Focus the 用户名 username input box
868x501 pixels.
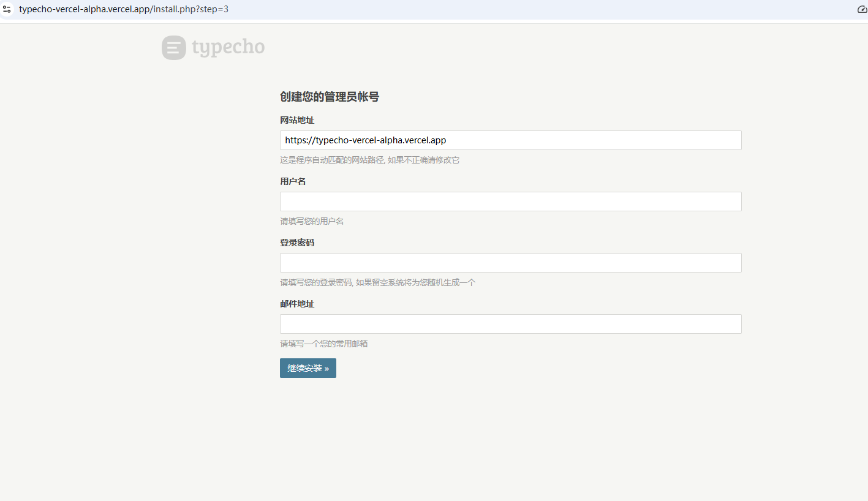point(510,202)
